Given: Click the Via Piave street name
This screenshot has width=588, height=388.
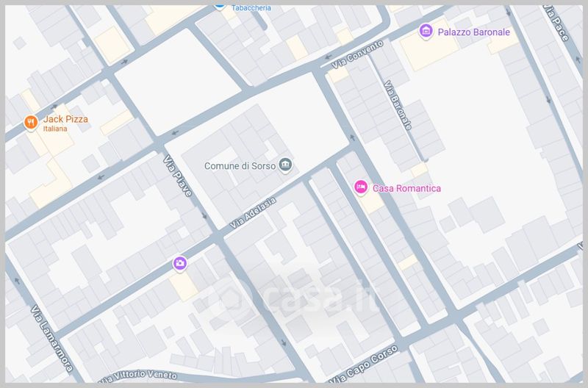Looking at the screenshot, I should click(x=177, y=176).
